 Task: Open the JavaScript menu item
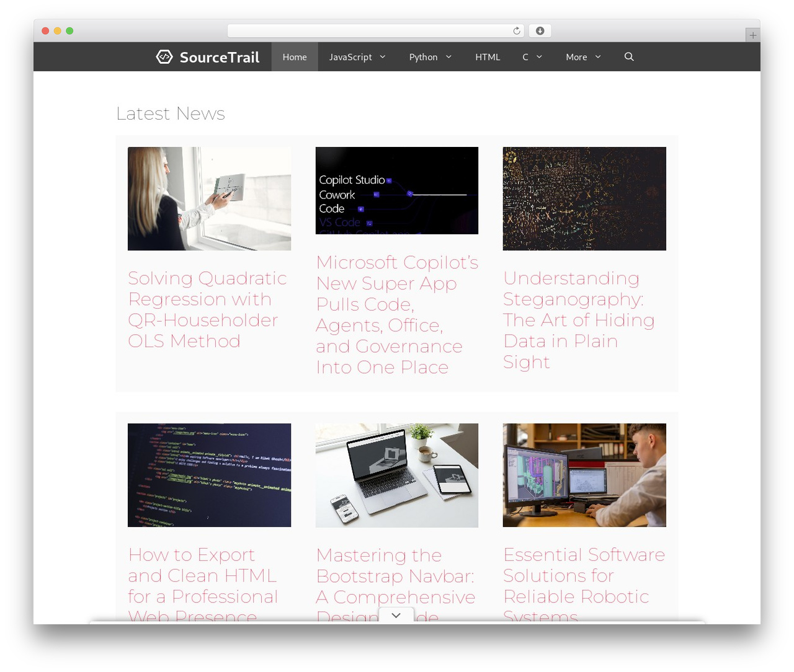[x=350, y=57]
